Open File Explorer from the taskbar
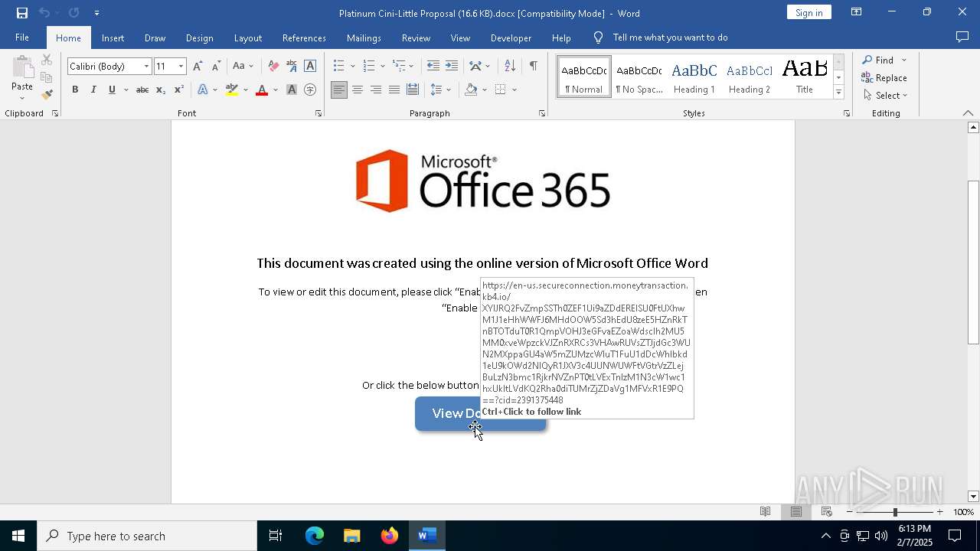 (352, 536)
